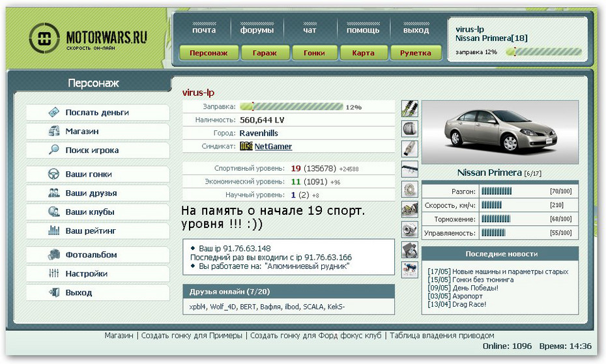Click friend BERT in online list
606x364 pixels.
coord(248,307)
